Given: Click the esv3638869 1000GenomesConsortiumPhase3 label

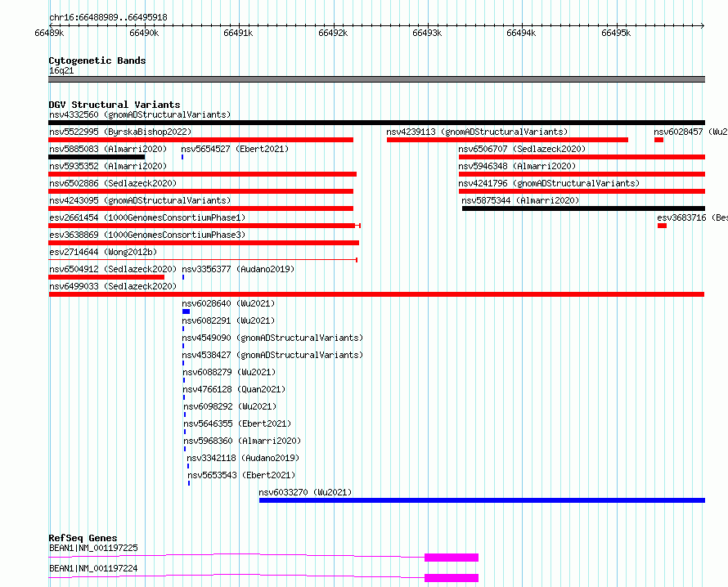Looking at the screenshot, I should (x=147, y=235).
